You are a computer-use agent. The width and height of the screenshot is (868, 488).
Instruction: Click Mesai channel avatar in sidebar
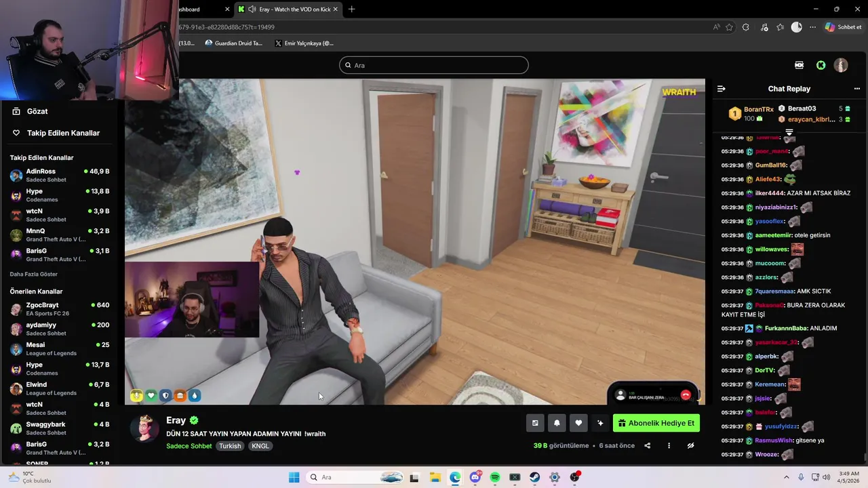(x=16, y=349)
